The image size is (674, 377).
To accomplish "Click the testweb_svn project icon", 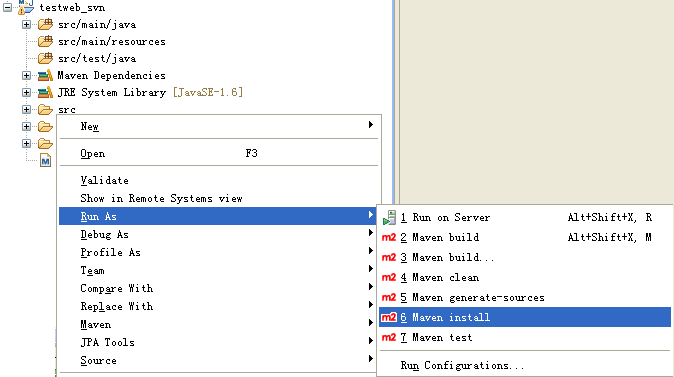I will 26,7.
